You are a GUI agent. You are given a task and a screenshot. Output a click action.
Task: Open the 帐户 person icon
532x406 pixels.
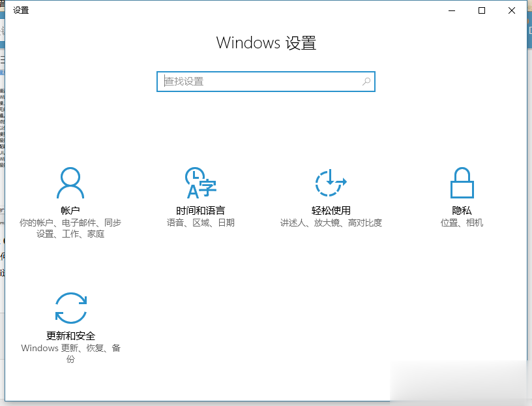click(x=70, y=181)
